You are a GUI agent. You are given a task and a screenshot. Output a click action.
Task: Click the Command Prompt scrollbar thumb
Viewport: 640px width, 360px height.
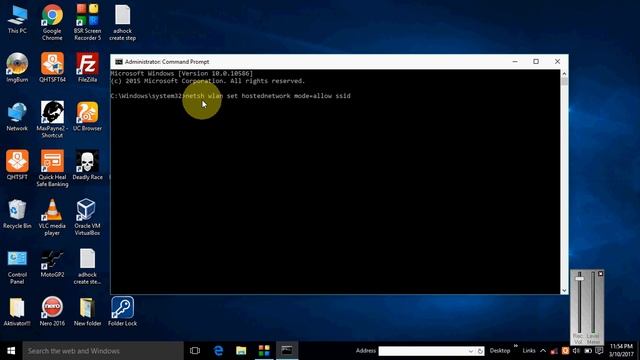[564, 82]
